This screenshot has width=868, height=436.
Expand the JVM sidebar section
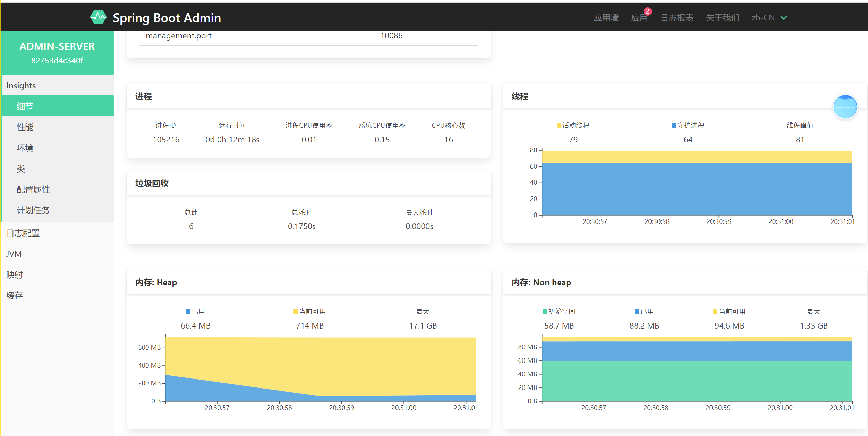[14, 254]
